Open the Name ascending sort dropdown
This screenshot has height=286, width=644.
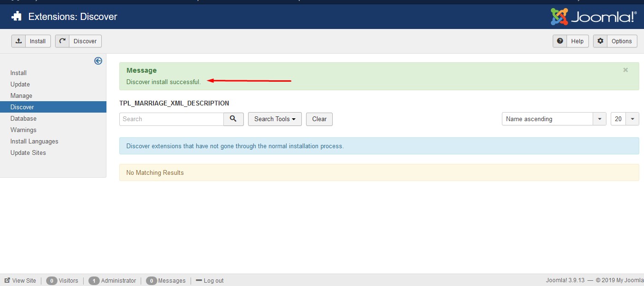pos(554,119)
